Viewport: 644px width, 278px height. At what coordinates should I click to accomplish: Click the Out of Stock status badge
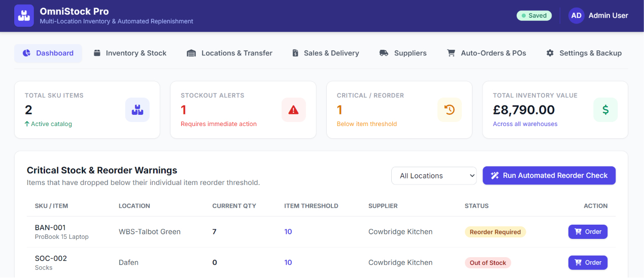pyautogui.click(x=488, y=263)
